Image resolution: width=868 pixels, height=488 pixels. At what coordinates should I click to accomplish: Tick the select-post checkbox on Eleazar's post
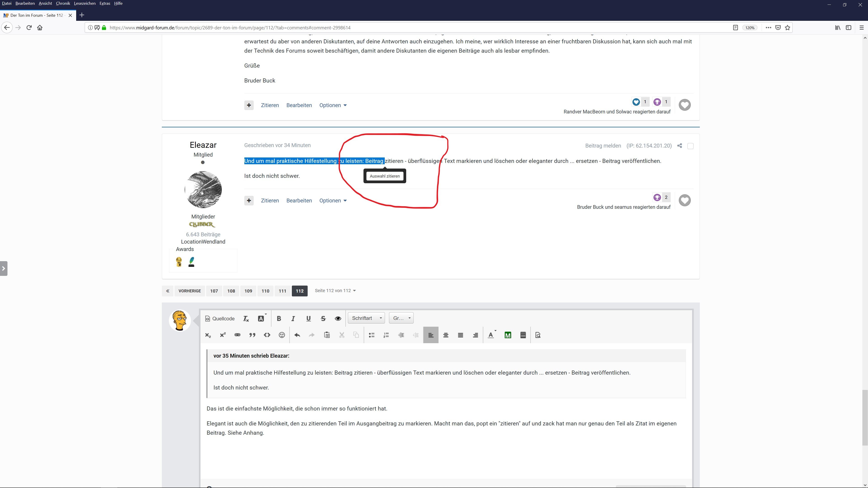[690, 146]
